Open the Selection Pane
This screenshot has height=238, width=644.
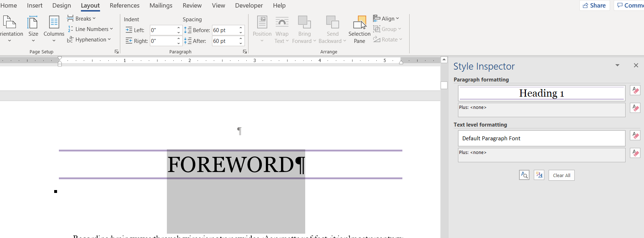(x=359, y=29)
